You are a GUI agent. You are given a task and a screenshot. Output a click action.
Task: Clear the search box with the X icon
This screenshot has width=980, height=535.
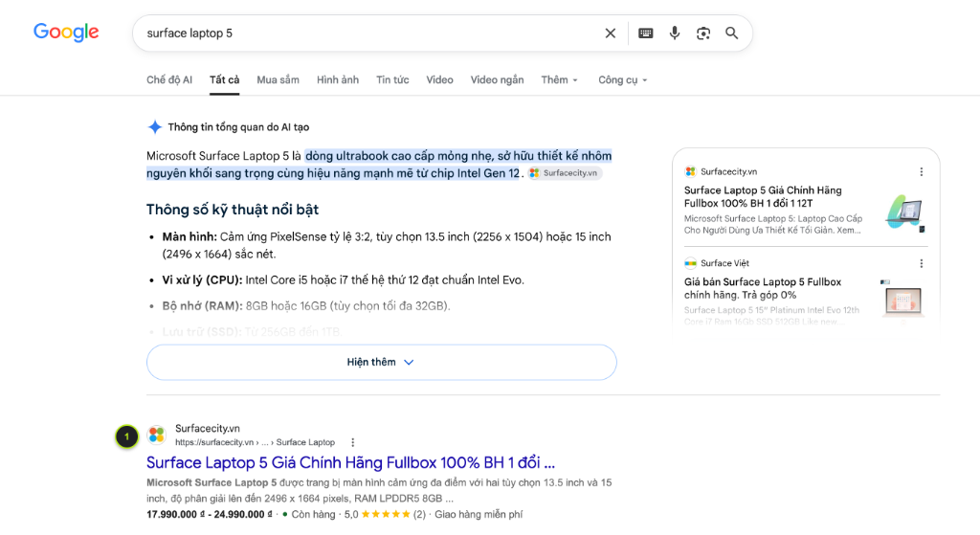(x=610, y=33)
